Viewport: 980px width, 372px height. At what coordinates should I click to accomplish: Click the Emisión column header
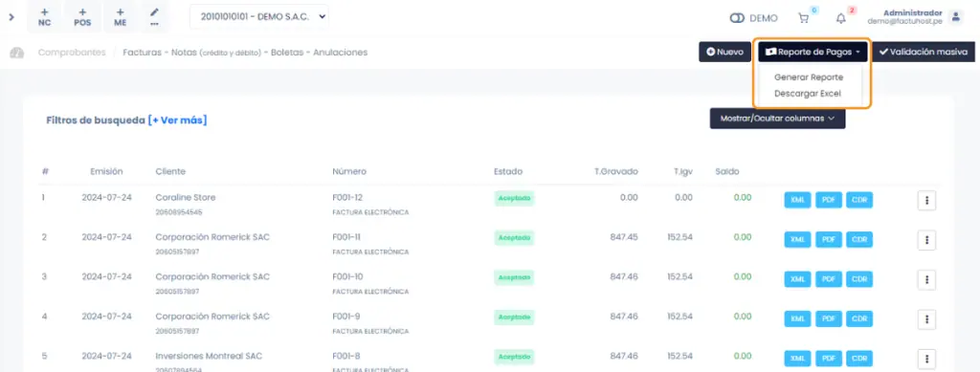pyautogui.click(x=106, y=171)
